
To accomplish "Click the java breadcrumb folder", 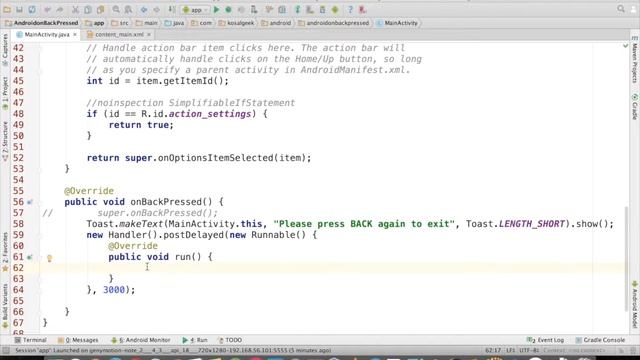I will point(174,23).
